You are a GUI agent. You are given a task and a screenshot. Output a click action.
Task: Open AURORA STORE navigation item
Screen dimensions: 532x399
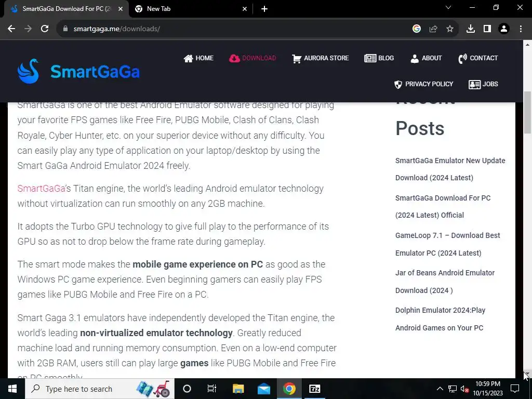tap(320, 58)
